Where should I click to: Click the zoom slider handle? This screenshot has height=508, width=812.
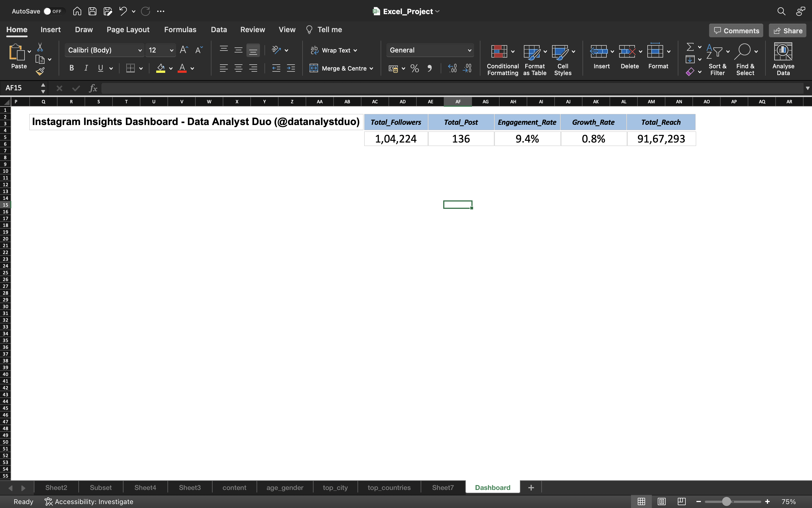[x=727, y=502]
